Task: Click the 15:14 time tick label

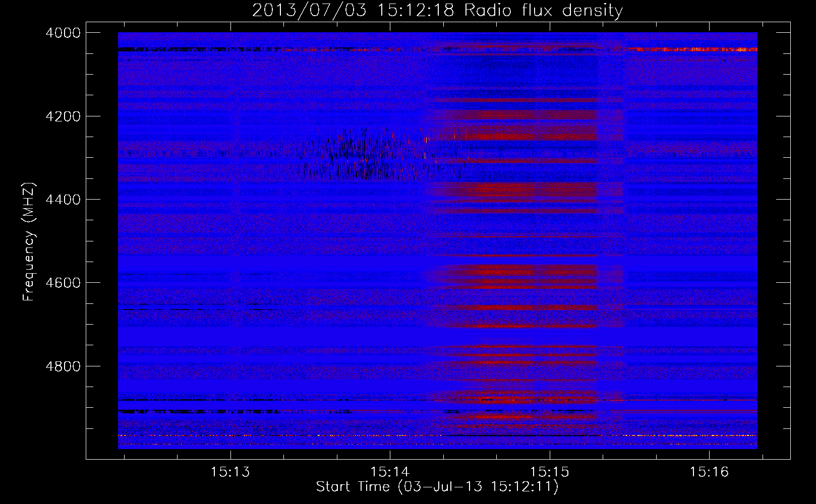Action: coord(390,472)
